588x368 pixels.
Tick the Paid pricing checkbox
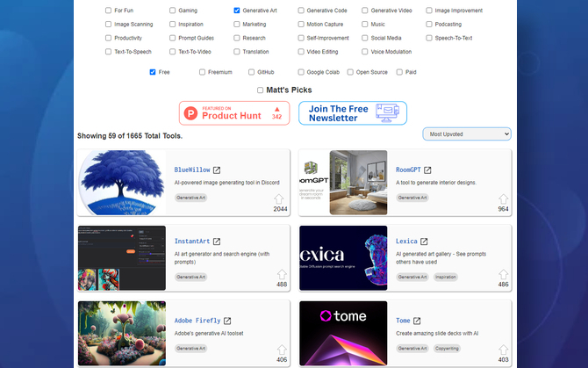point(399,72)
